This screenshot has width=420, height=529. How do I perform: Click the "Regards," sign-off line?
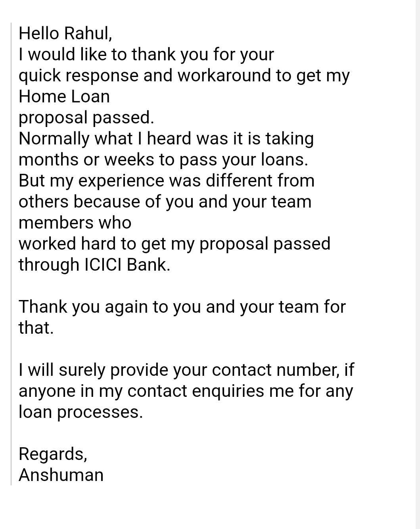click(53, 454)
